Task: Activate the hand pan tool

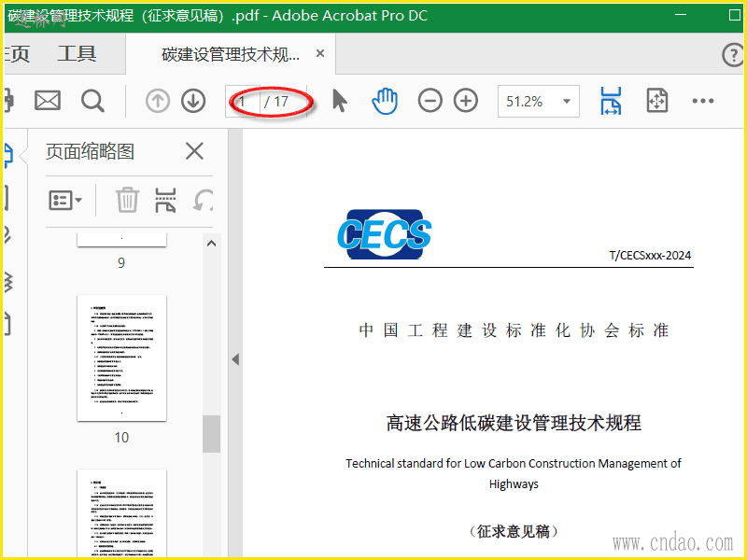Action: [385, 101]
